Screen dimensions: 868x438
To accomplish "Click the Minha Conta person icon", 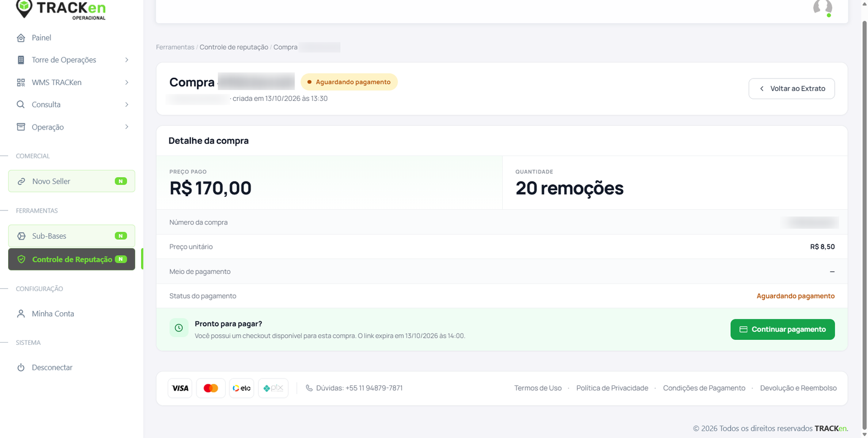I will (x=21, y=314).
